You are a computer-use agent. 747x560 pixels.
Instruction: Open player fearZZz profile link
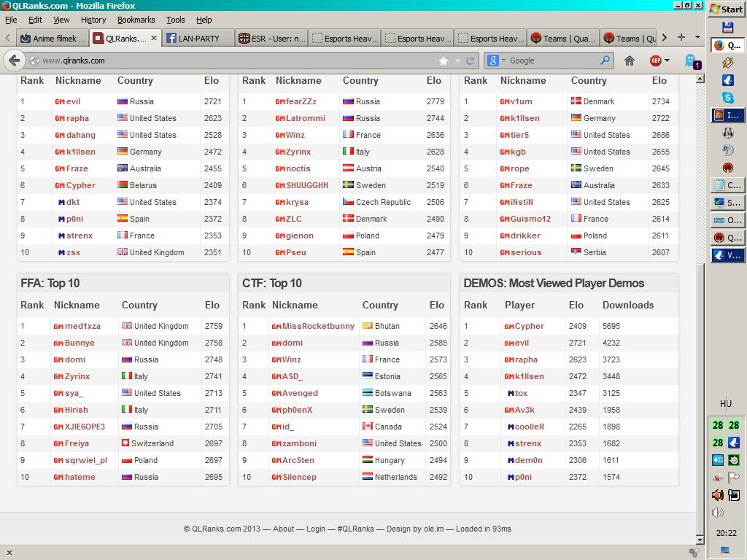tap(301, 101)
